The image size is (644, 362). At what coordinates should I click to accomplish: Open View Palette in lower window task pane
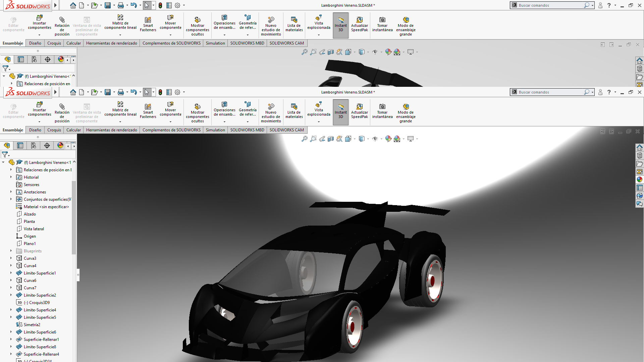640,172
